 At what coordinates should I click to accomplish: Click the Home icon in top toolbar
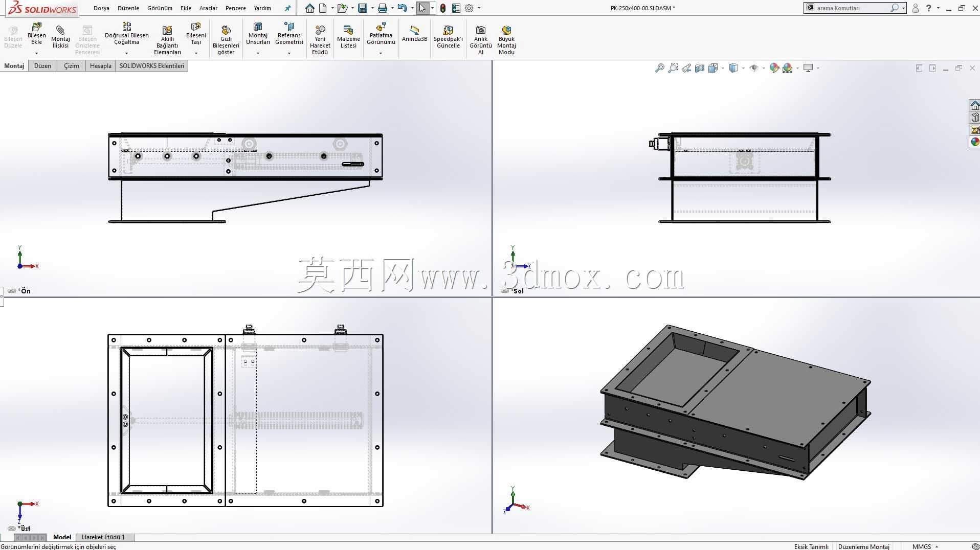309,8
